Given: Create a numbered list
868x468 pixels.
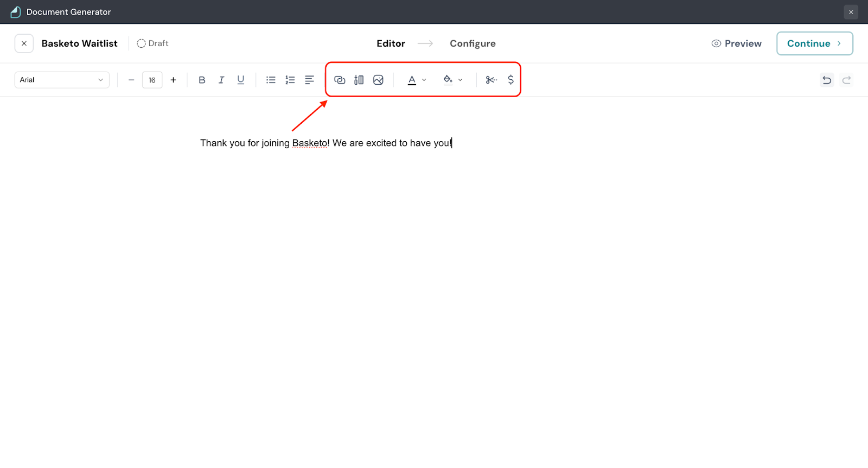Looking at the screenshot, I should pos(290,80).
